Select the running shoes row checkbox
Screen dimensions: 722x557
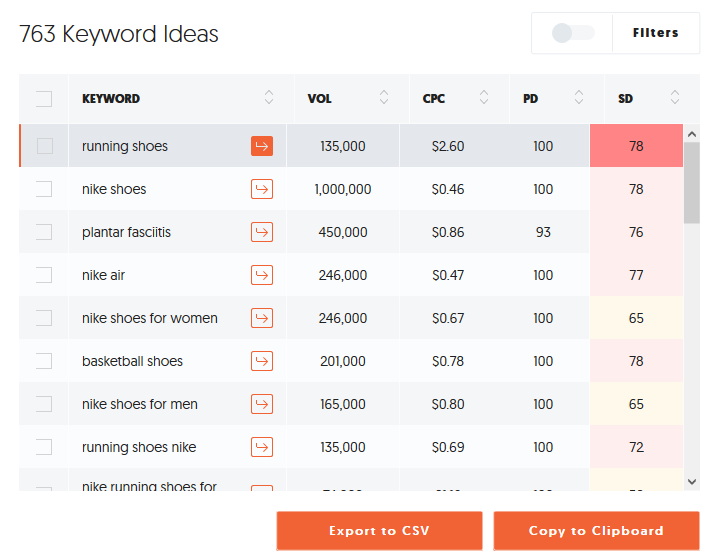click(x=44, y=147)
